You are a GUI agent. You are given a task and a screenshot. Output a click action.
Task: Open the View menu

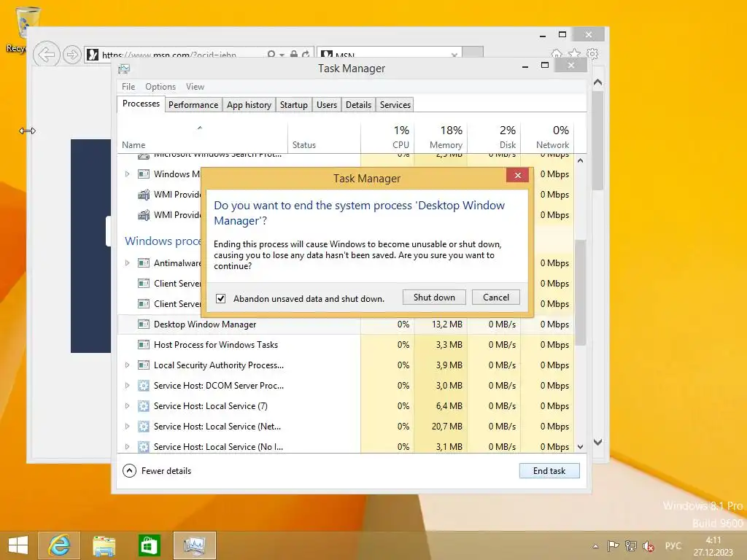point(195,87)
